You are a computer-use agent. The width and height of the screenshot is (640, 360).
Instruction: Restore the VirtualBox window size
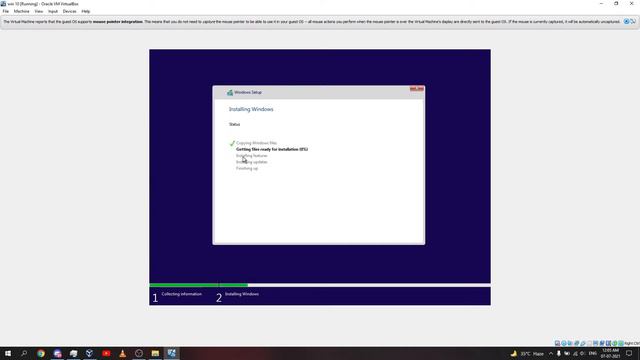coord(616,3)
